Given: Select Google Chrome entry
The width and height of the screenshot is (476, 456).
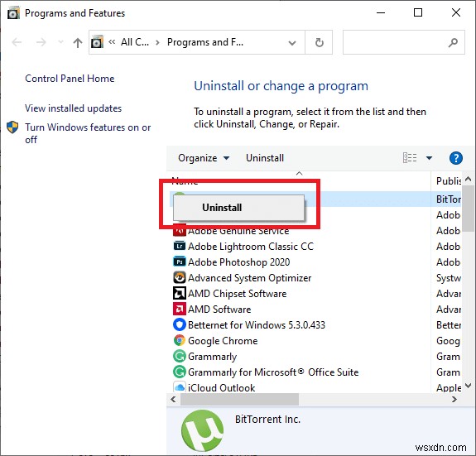Looking at the screenshot, I should pyautogui.click(x=223, y=341).
